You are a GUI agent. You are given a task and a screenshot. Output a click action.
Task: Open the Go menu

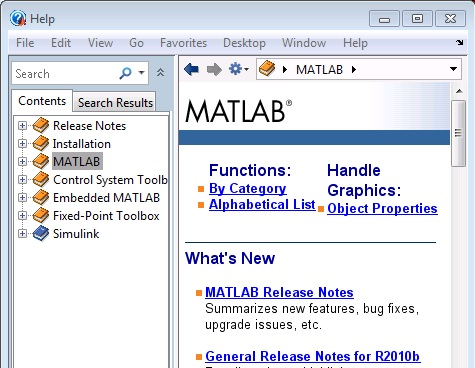tap(136, 43)
